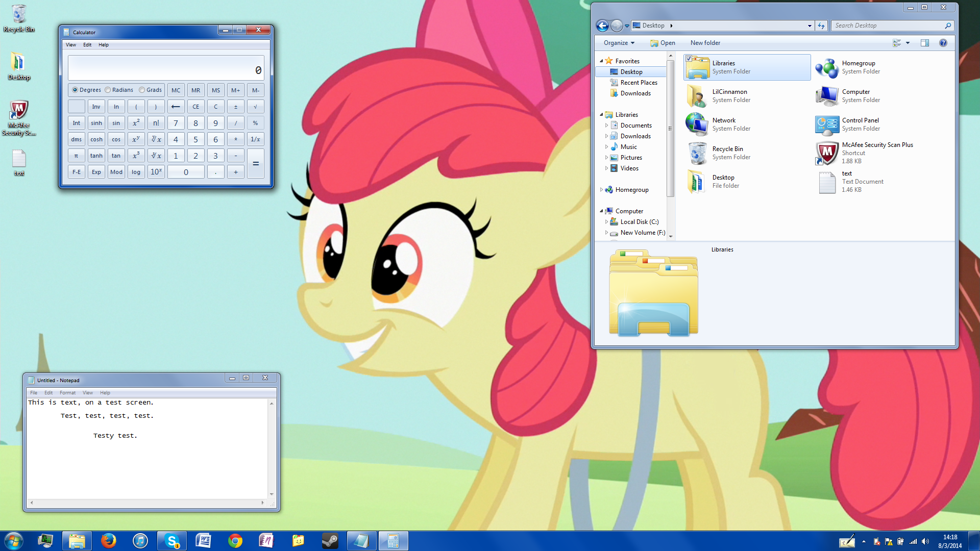Expand the Local Disk (C:) tree node
The height and width of the screenshot is (551, 980).
606,222
